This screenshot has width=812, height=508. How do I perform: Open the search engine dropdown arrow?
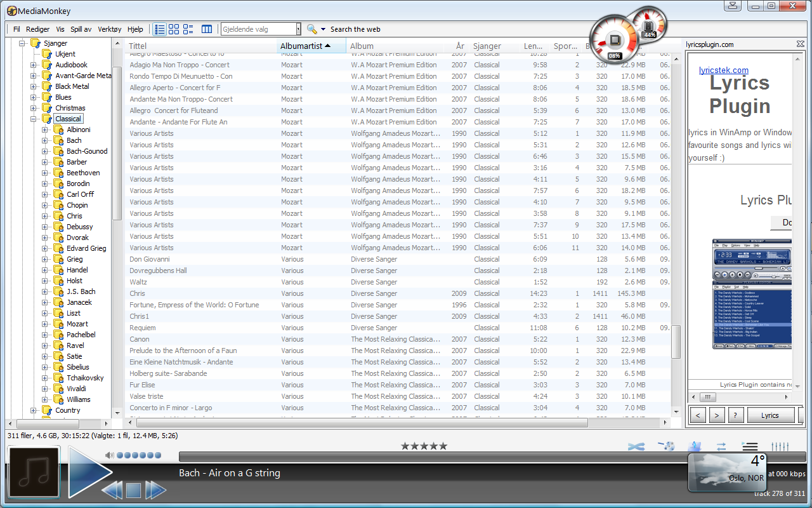[x=323, y=29]
